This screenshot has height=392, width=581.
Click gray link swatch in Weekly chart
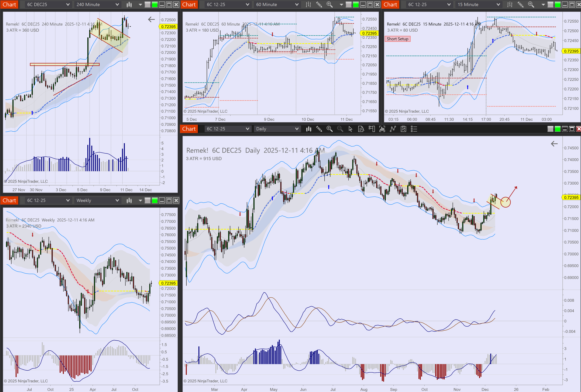(148, 200)
